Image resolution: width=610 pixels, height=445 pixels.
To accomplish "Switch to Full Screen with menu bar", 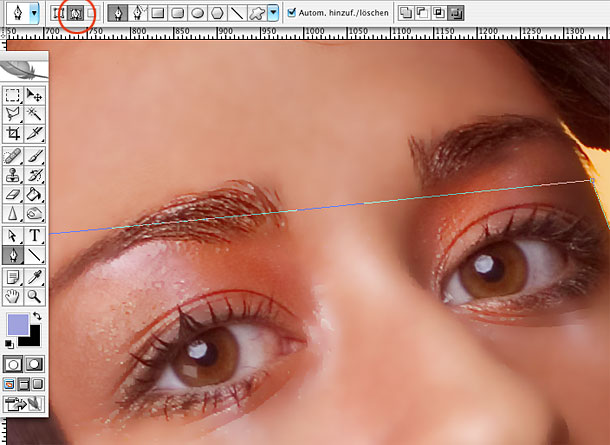I will tap(24, 384).
